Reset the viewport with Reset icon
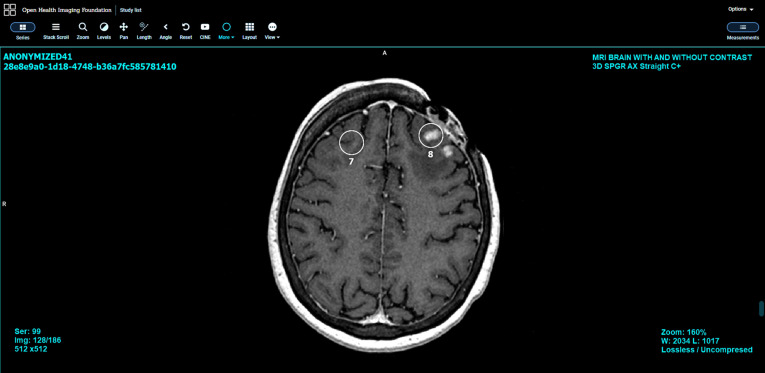 pos(186,31)
